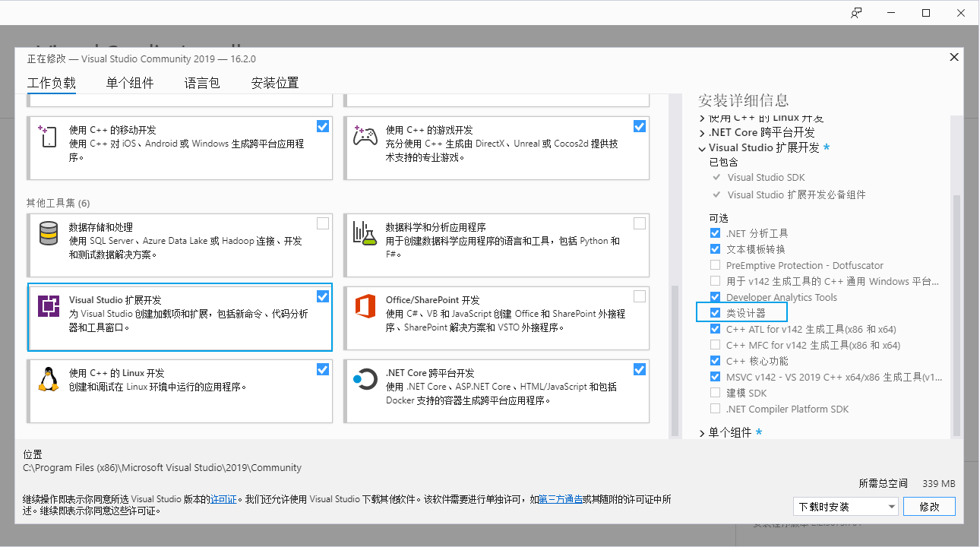980x547 pixels.
Task: Enable the 数据存储和处理 workload checkbox
Action: click(x=323, y=223)
